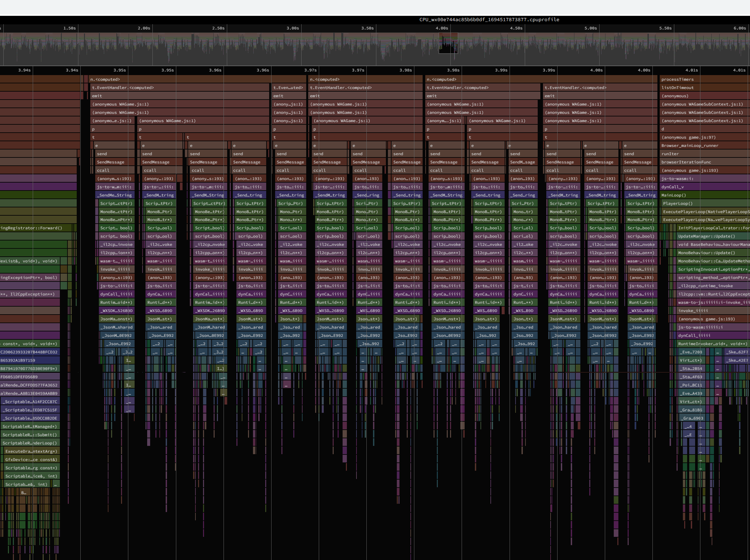
Task: Click the cpuprofile file name title
Action: (x=489, y=20)
